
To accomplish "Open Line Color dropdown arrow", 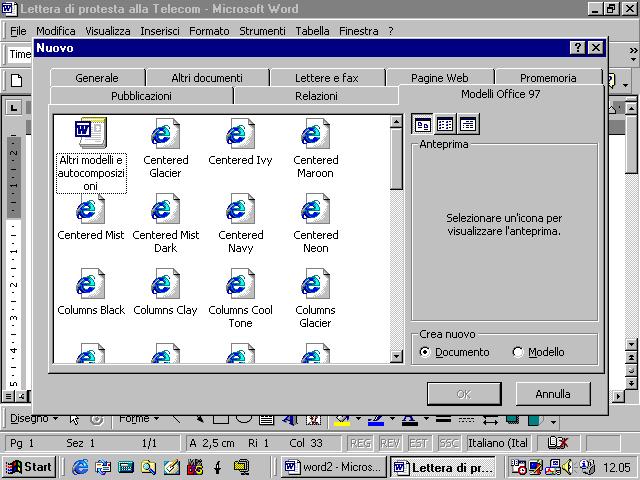I will click(x=392, y=419).
